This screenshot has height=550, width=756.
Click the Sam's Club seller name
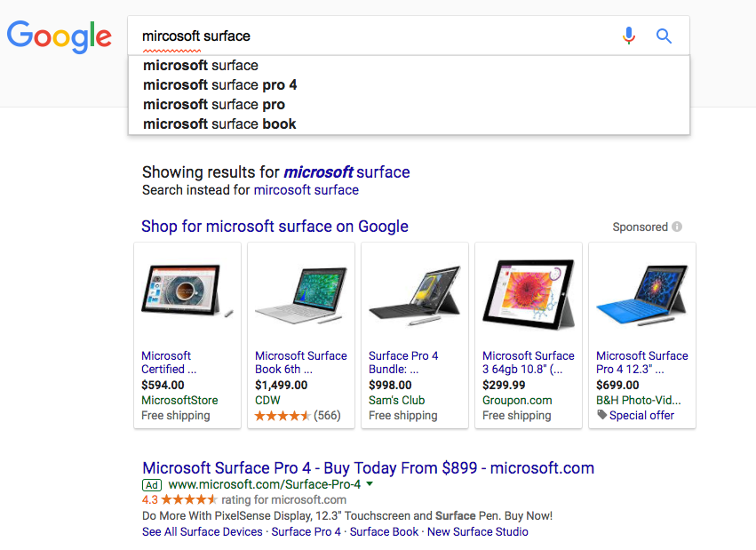[x=397, y=400]
